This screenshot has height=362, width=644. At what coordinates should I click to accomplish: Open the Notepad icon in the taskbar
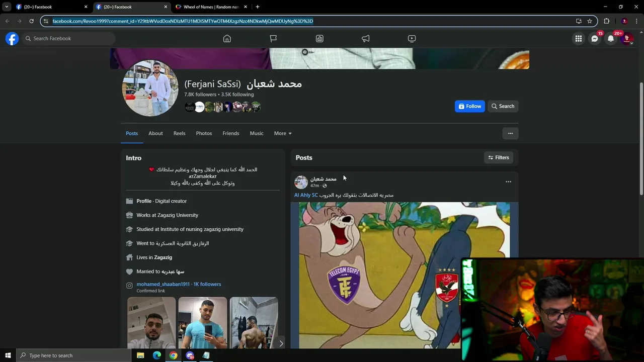coord(206,355)
